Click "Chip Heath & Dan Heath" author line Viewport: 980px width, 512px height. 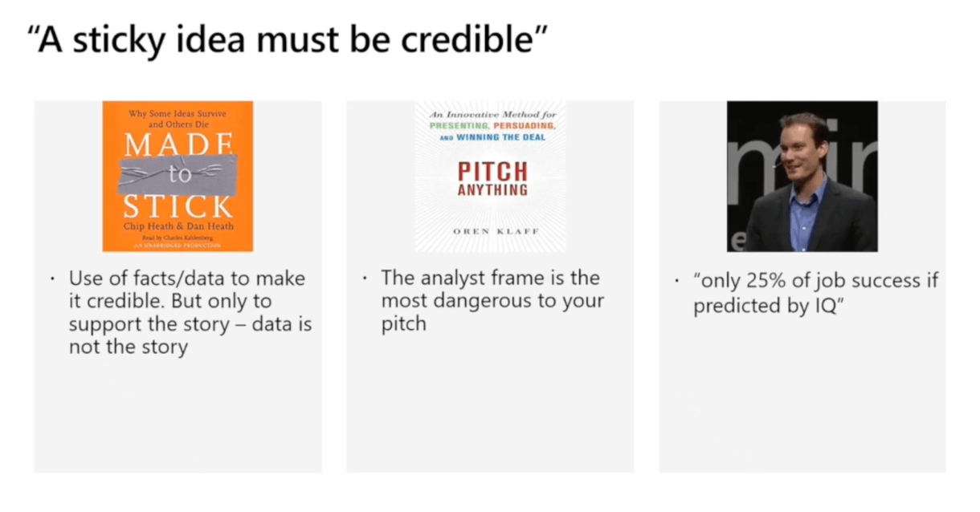[178, 226]
